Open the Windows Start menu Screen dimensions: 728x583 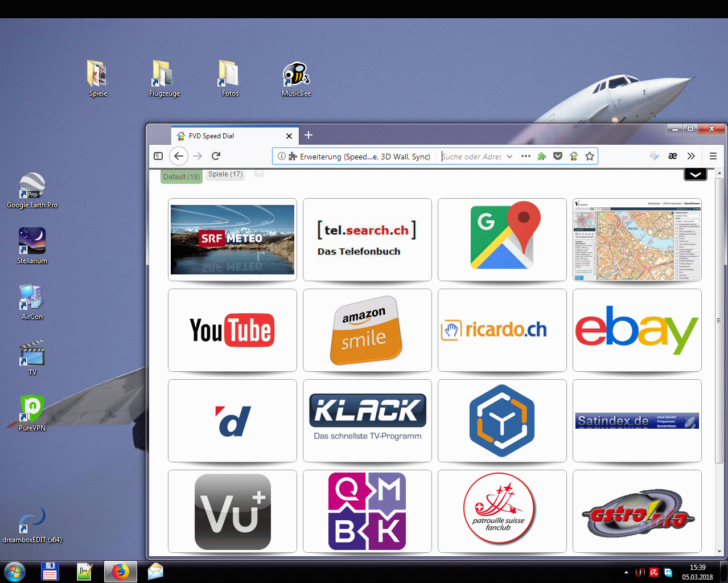tap(14, 572)
